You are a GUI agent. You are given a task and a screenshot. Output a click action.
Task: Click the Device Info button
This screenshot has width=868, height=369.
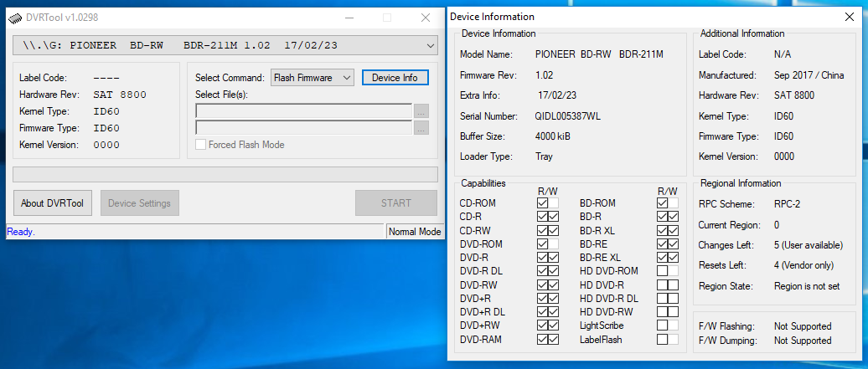pyautogui.click(x=395, y=78)
